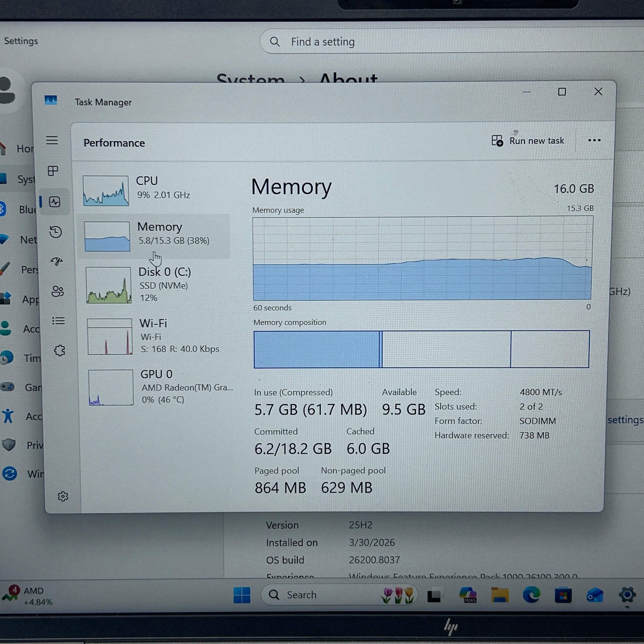The height and width of the screenshot is (644, 644).
Task: Click the Run new task button
Action: [528, 141]
